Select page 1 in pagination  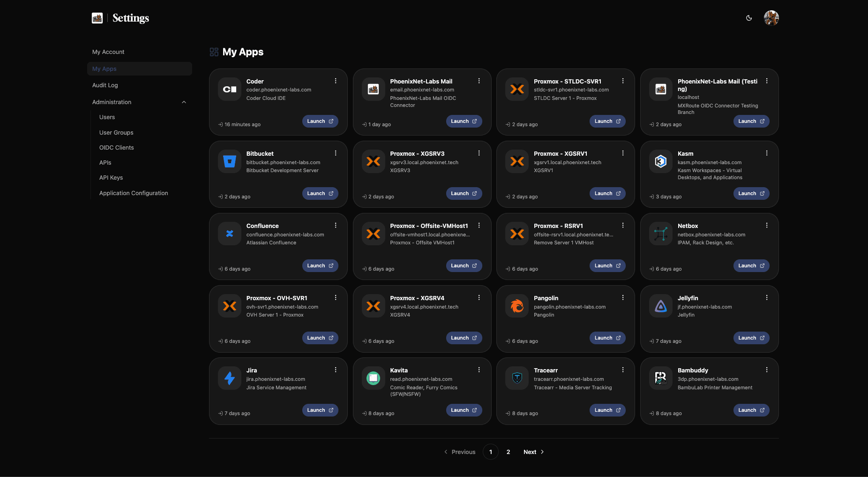[491, 452]
